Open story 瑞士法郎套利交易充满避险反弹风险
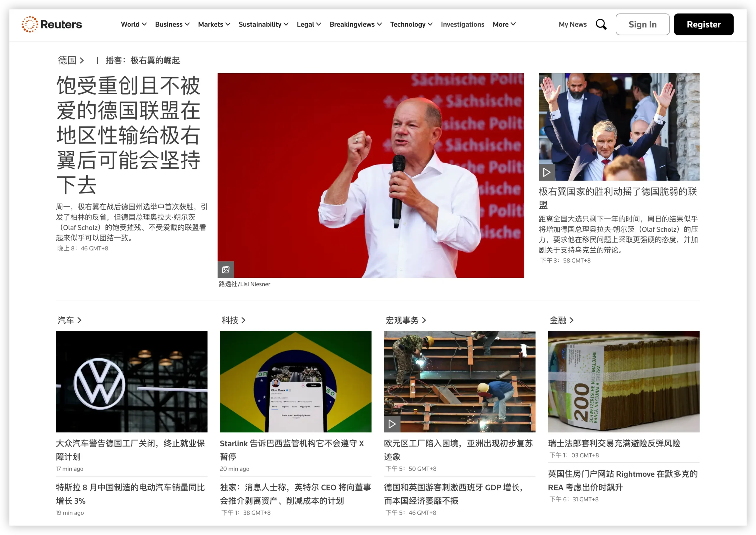 (x=614, y=443)
